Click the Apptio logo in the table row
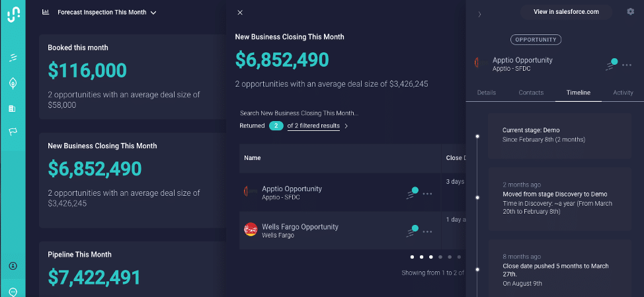Viewport: 644px width, 297px height. 250,192
